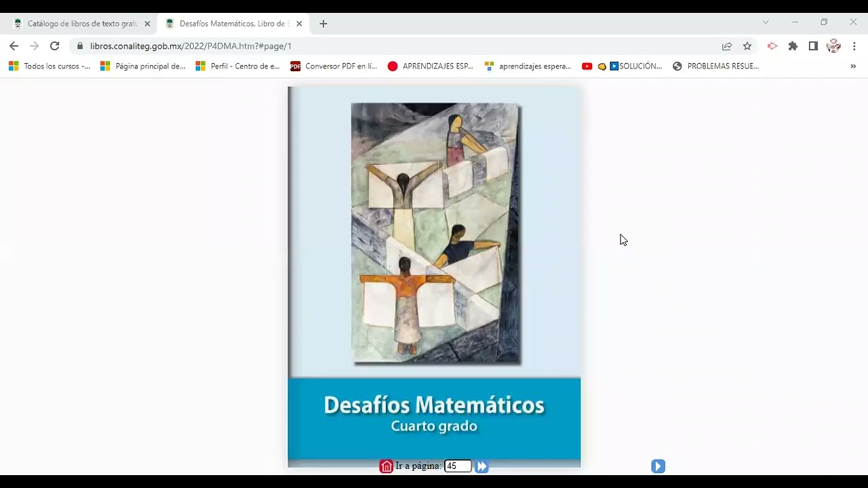Click the address bar URL
The height and width of the screenshot is (488, 868).
[191, 46]
